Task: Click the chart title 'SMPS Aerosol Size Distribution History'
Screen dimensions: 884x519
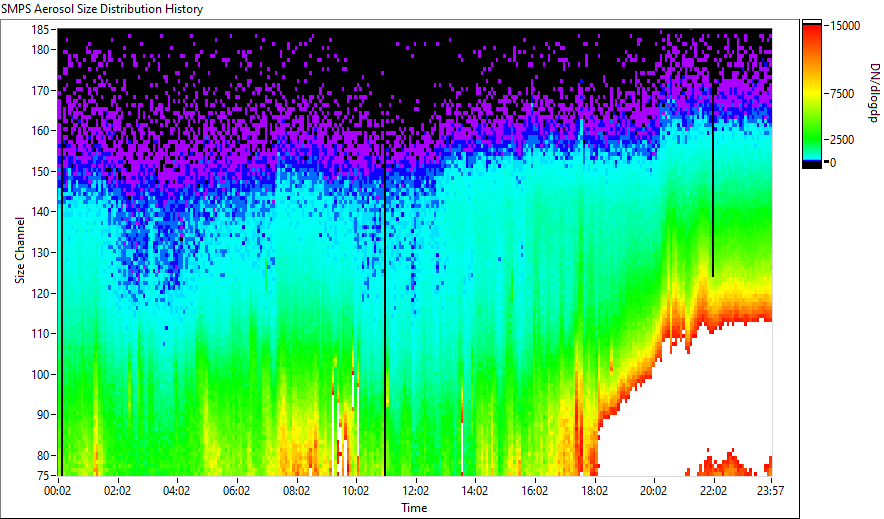Action: [x=102, y=9]
